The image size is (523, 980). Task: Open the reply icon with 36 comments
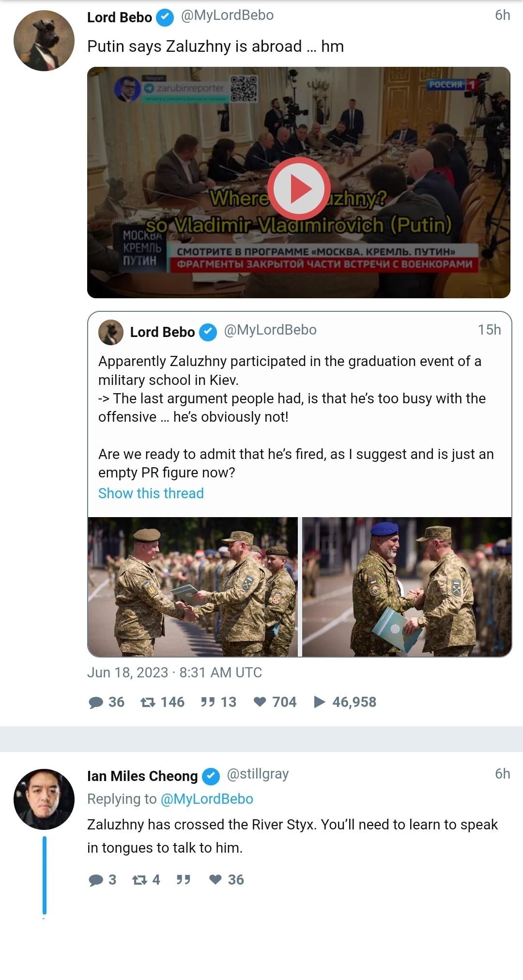click(96, 702)
